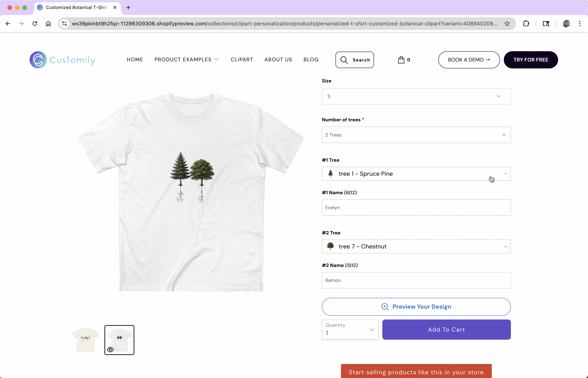Click the #1 Name field containing Evelyn
The image size is (588, 378).
click(416, 207)
